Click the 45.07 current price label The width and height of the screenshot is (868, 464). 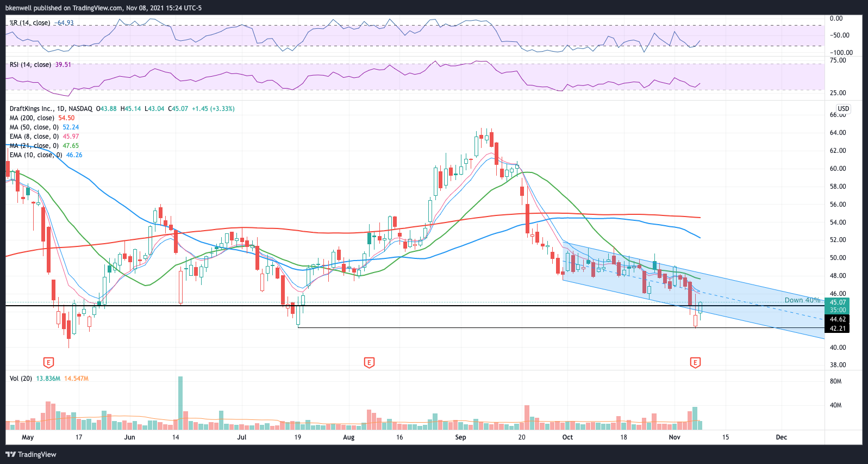point(838,302)
